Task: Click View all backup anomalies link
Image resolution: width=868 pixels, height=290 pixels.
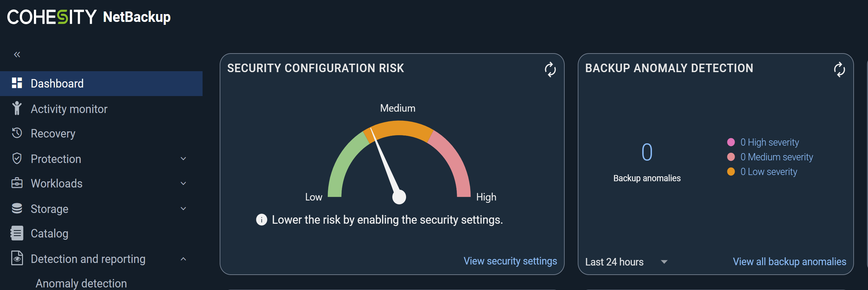Action: coord(789,262)
